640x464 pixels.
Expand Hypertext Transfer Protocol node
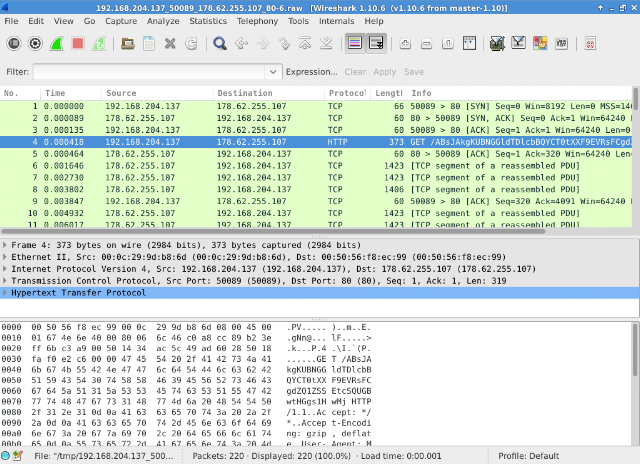(5, 293)
